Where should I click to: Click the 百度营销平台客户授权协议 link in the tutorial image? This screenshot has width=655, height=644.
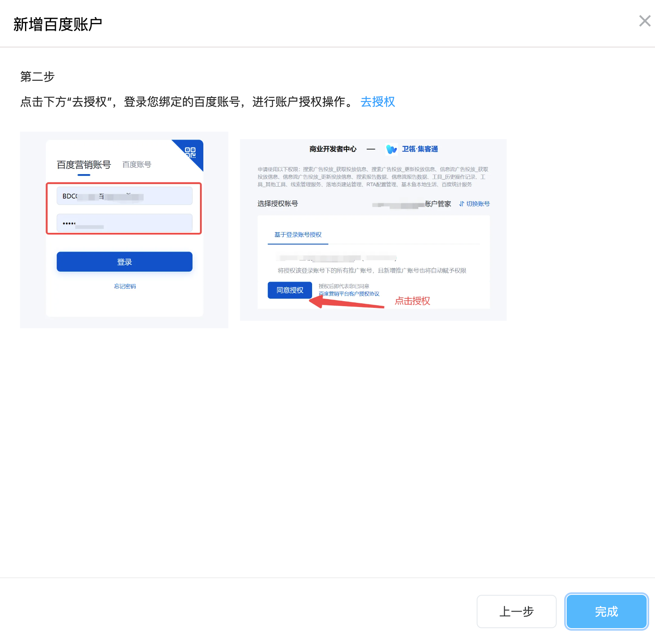click(x=349, y=294)
